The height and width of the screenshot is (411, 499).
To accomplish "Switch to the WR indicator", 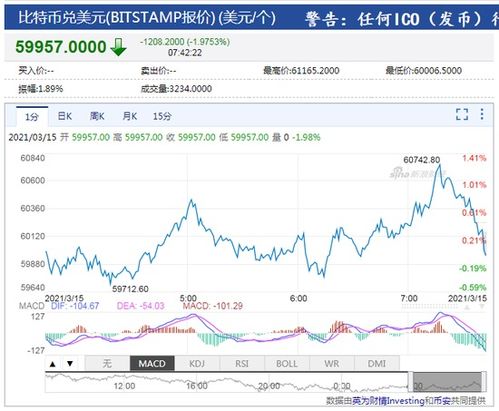I will [x=332, y=363].
